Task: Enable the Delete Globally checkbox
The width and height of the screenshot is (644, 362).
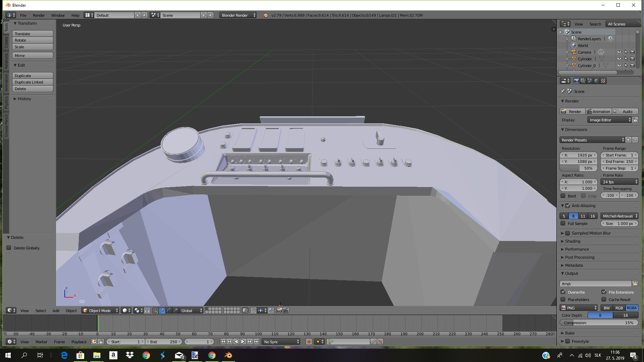Action: click(9, 248)
